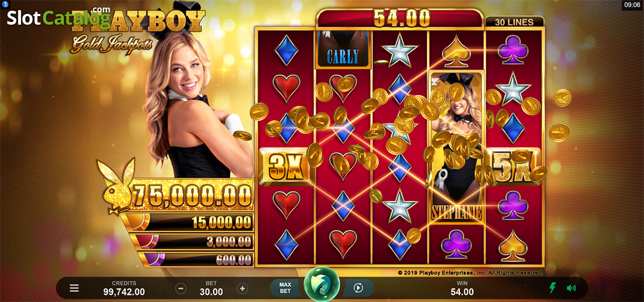The image size is (644, 302).
Task: Click the CREDITS balance display
Action: coord(124,288)
